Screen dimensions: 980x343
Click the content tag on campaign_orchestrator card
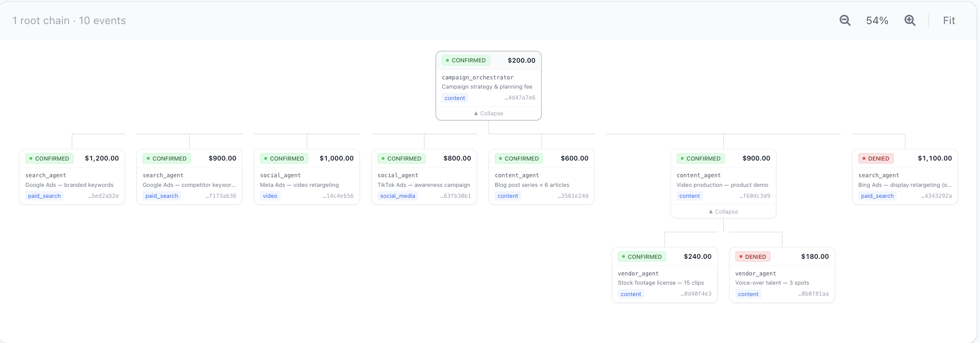pyautogui.click(x=454, y=98)
